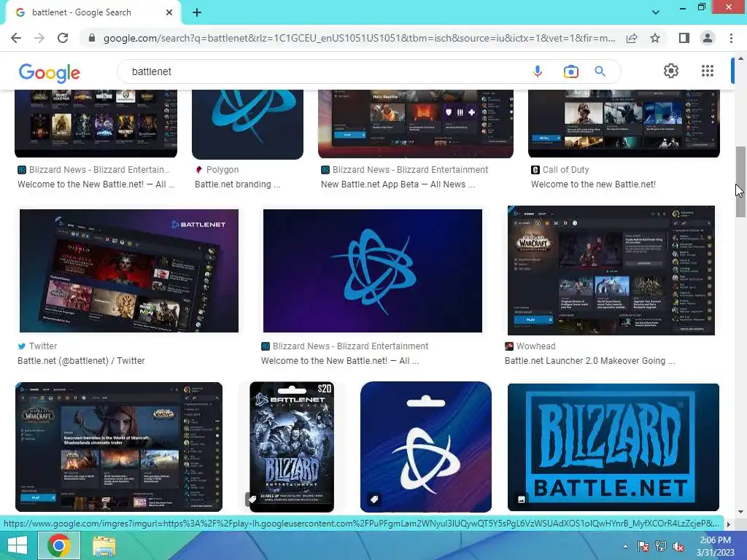Open the World of Warcraft launcher image
The width and height of the screenshot is (747, 560).
click(119, 447)
